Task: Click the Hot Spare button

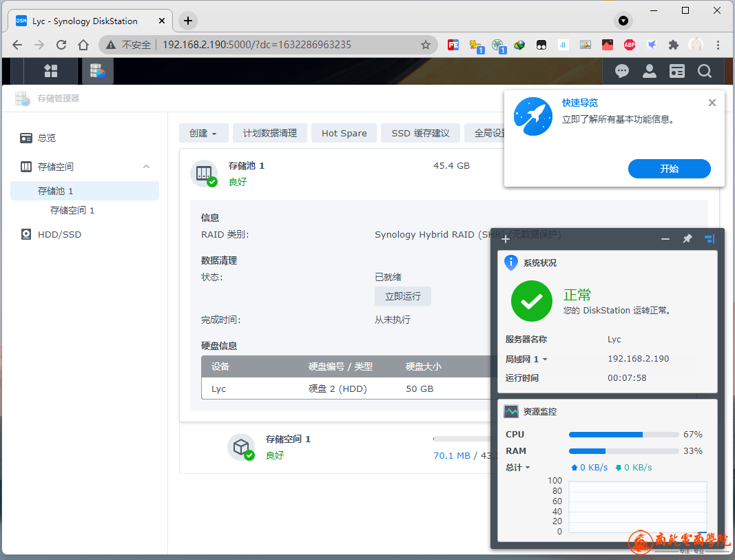Action: point(344,133)
